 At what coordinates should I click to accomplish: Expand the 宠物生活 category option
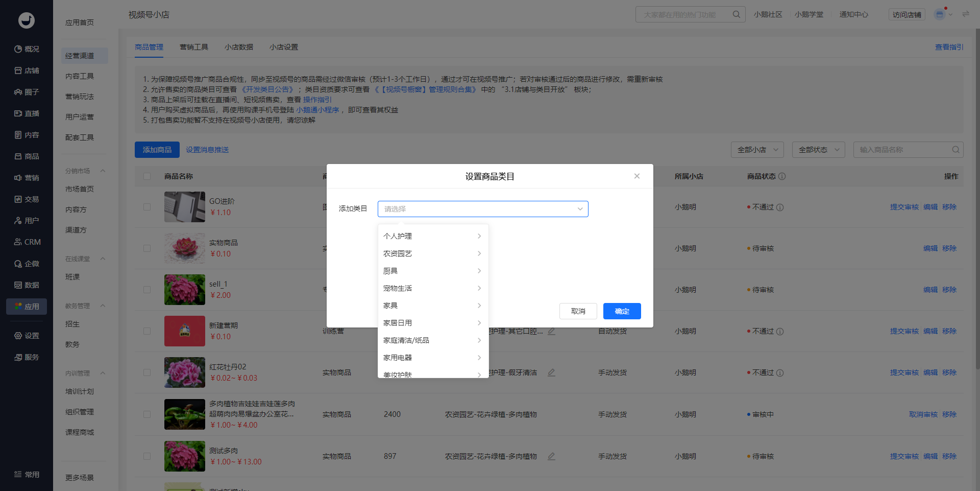coord(433,288)
